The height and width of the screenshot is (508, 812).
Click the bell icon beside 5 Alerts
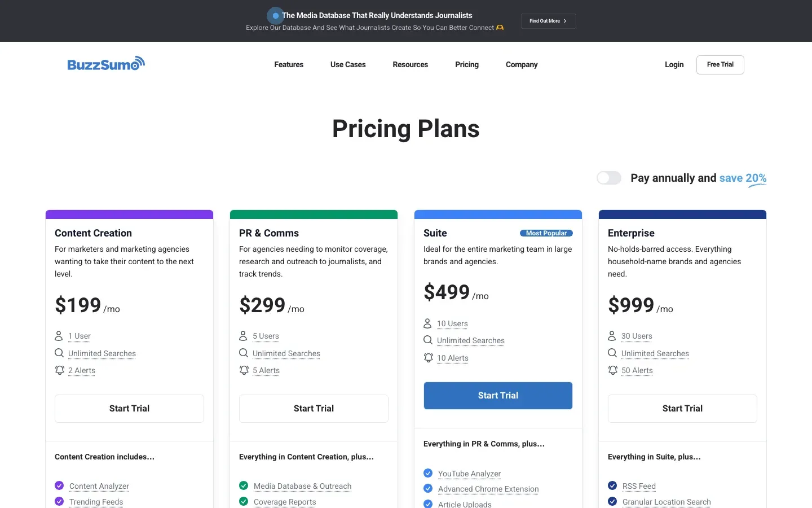point(244,370)
